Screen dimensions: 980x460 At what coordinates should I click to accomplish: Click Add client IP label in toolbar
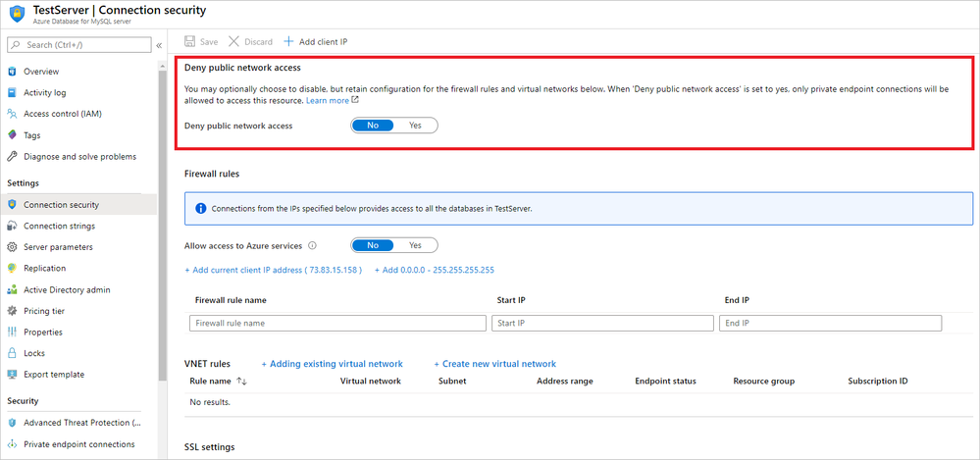pyautogui.click(x=323, y=42)
